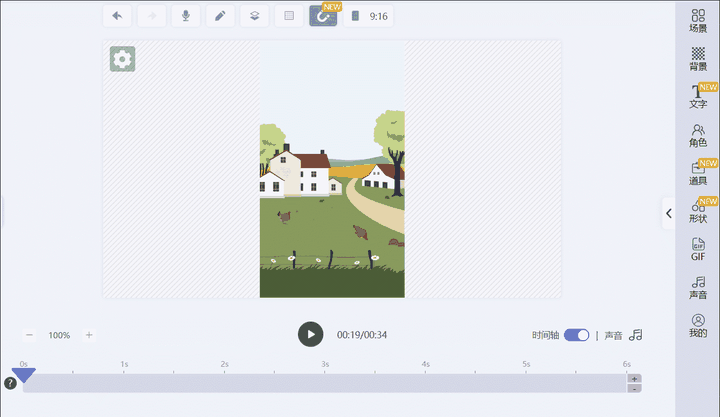The image size is (720, 417).
Task: Open the sound music note icon
Action: (636, 335)
